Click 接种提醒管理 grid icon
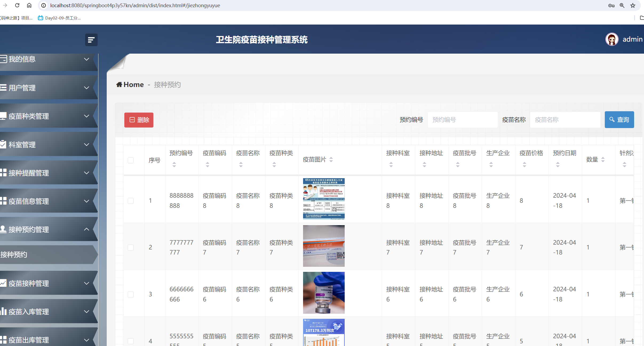The image size is (644, 346). pyautogui.click(x=3, y=173)
